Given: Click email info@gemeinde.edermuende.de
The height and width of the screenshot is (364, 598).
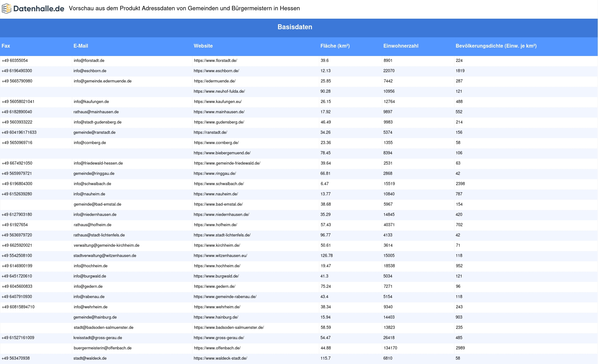Looking at the screenshot, I should 103,81.
